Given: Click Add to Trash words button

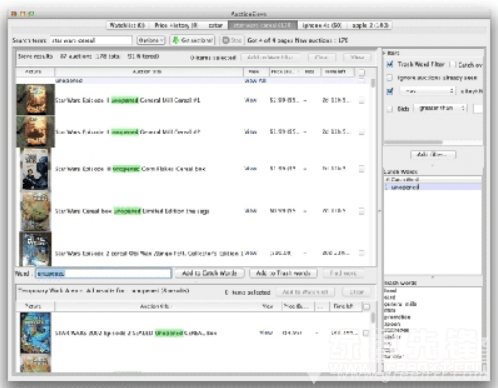Looking at the screenshot, I should point(283,273).
